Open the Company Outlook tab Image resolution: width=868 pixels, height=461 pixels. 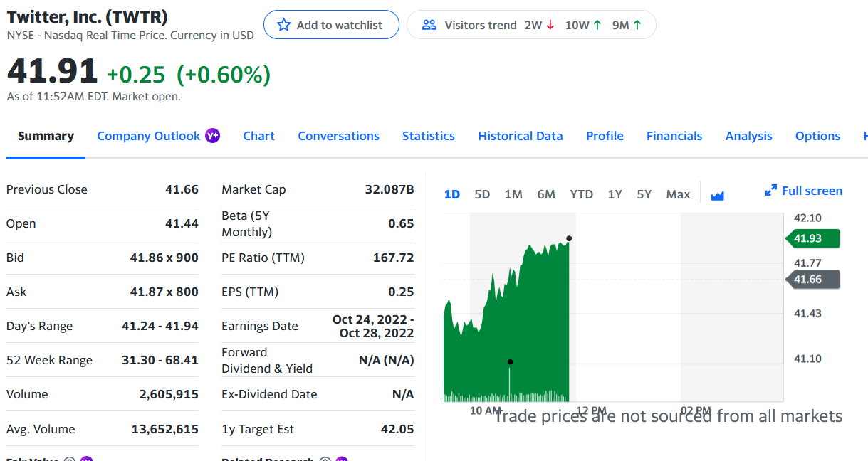[148, 136]
